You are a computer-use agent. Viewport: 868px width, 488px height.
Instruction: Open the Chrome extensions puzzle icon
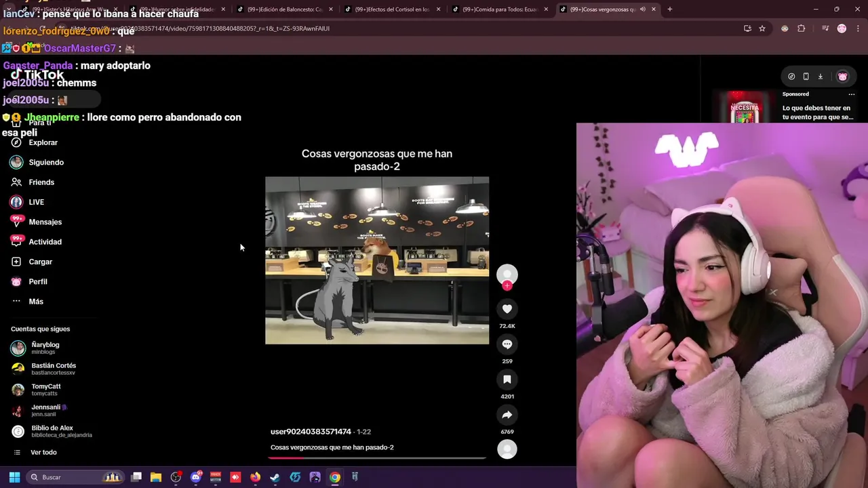[802, 28]
